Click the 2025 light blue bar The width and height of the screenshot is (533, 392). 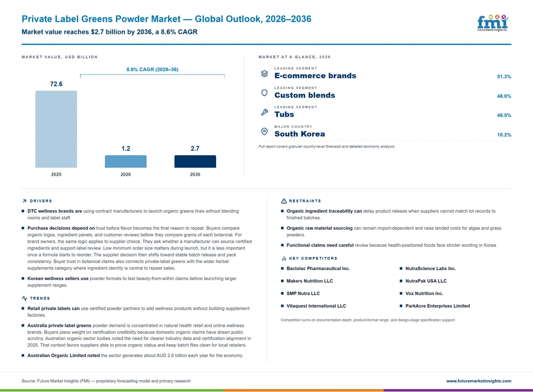pyautogui.click(x=56, y=129)
